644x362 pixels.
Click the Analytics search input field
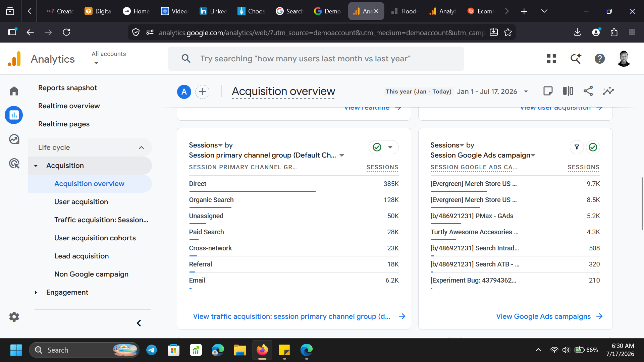coord(316,59)
